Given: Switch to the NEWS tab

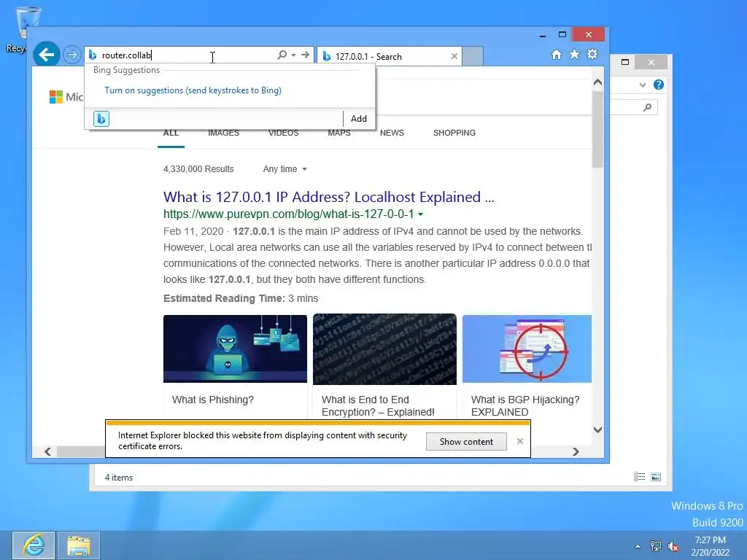Looking at the screenshot, I should click(392, 133).
